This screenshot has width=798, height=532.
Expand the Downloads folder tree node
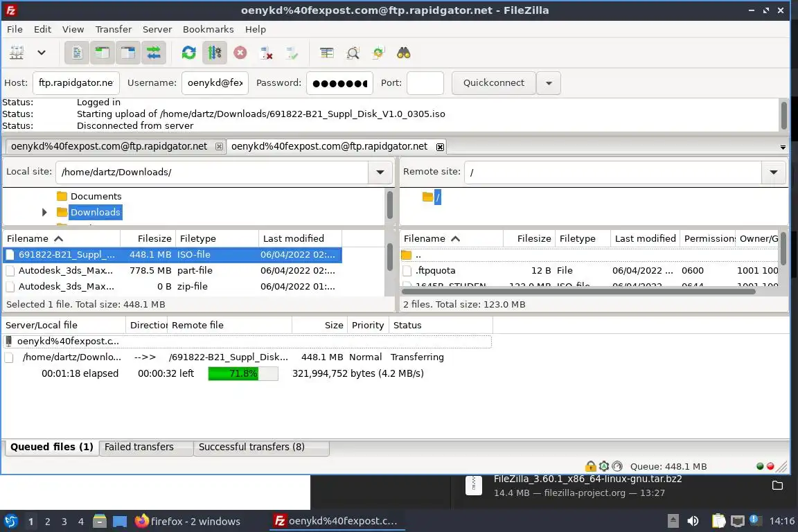pyautogui.click(x=44, y=212)
